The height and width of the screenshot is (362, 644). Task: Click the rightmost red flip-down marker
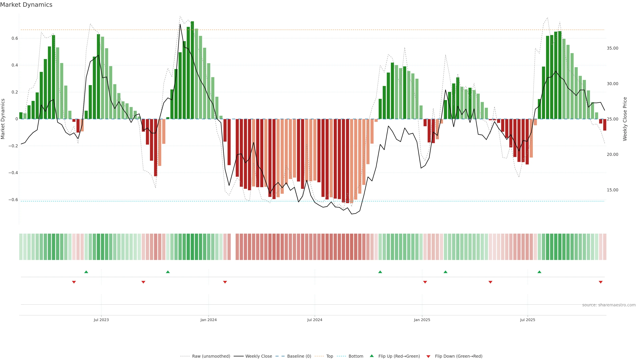click(601, 282)
